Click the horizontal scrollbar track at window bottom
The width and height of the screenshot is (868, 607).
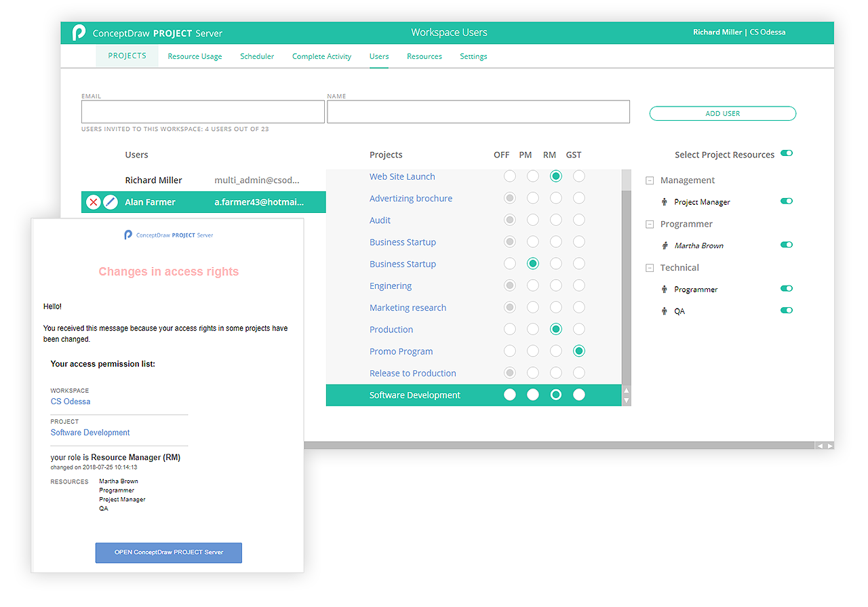[559, 446]
